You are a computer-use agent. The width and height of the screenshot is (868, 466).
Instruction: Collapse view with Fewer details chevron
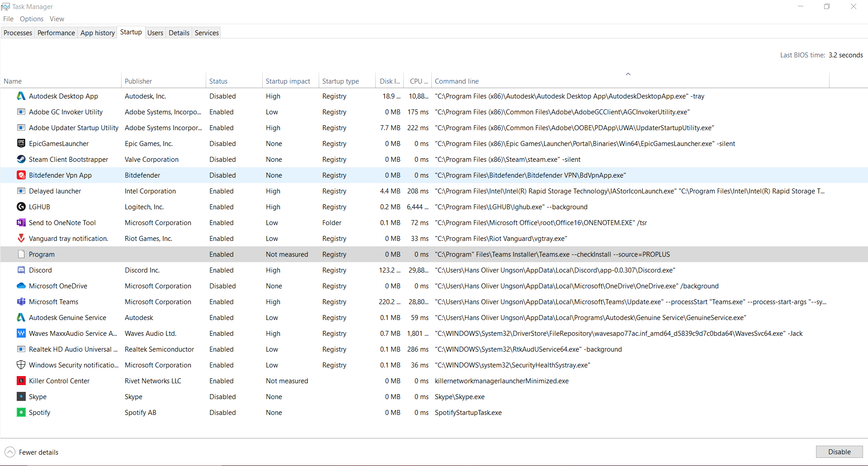point(10,452)
